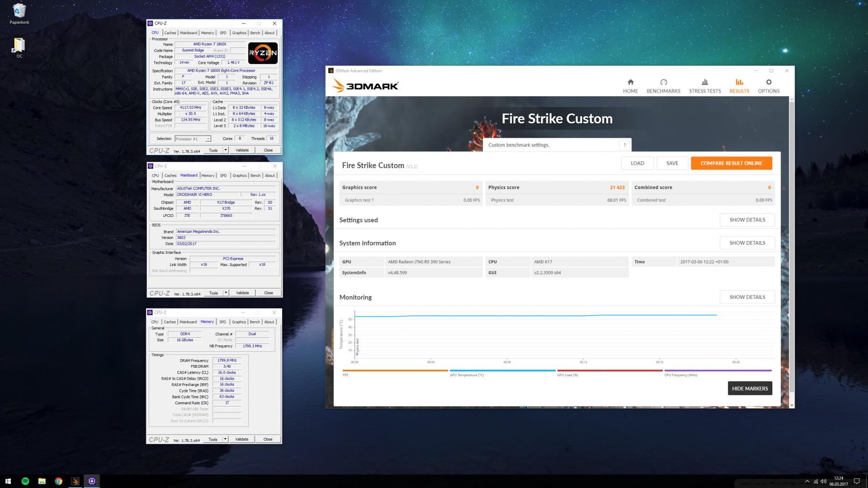Open SPD tab in the Mainboard CPU-Z window
The height and width of the screenshot is (488, 868).
[223, 175]
